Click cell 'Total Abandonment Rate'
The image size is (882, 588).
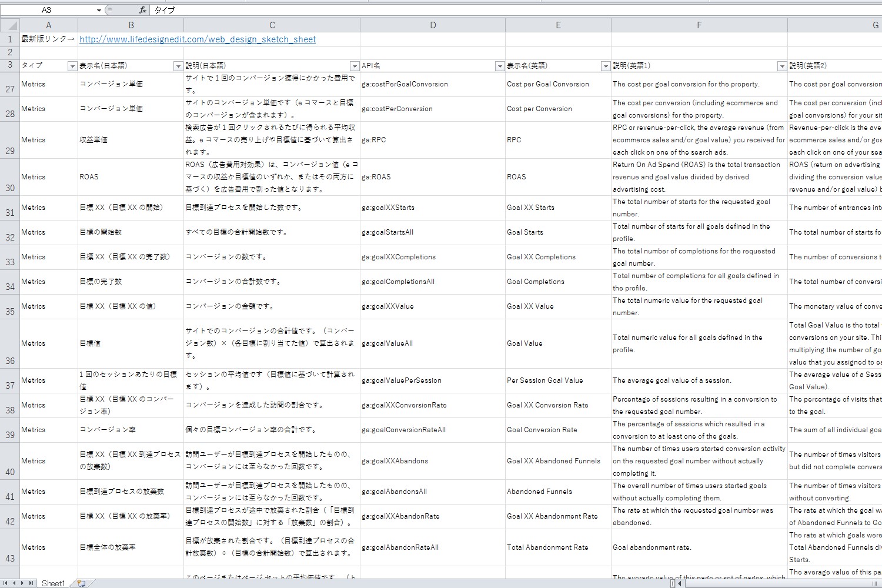pos(558,547)
